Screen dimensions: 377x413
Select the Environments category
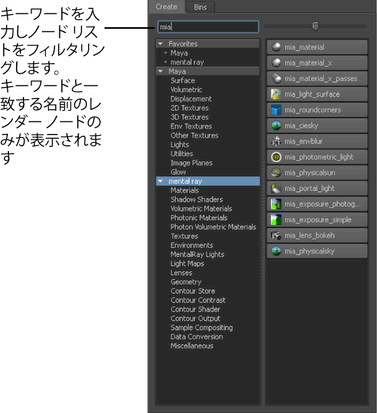[x=192, y=245]
